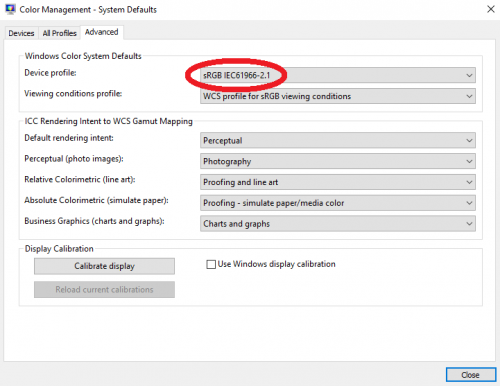
Task: Select the Advanced tab
Action: (102, 32)
